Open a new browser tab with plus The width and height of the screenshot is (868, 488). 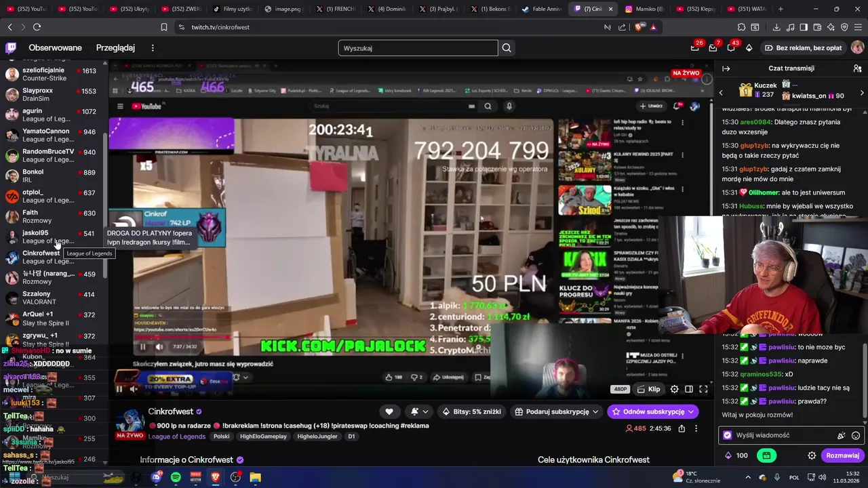[x=781, y=9]
